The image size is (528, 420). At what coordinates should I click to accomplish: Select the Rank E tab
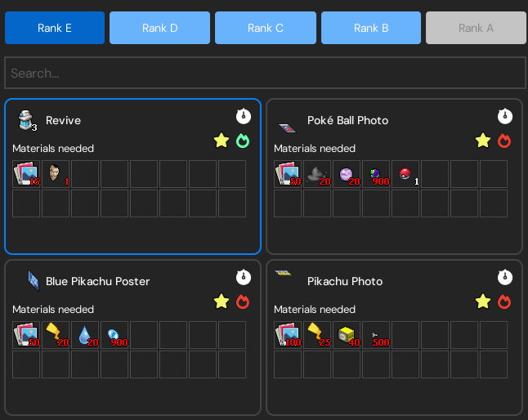tap(55, 28)
